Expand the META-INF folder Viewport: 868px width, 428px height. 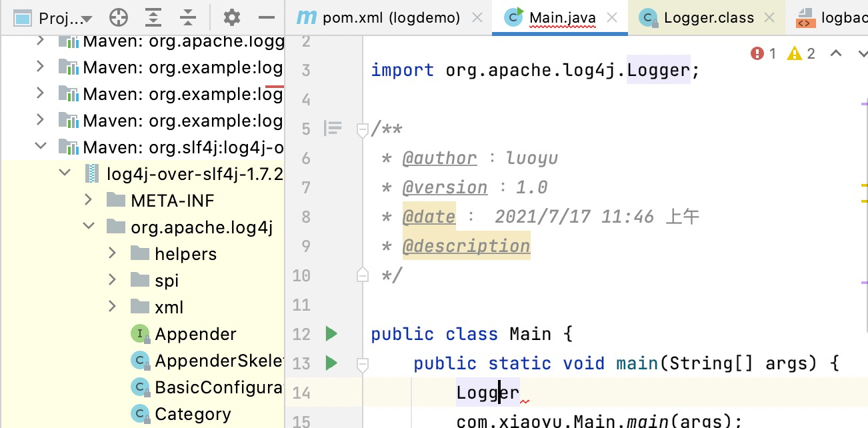[89, 199]
